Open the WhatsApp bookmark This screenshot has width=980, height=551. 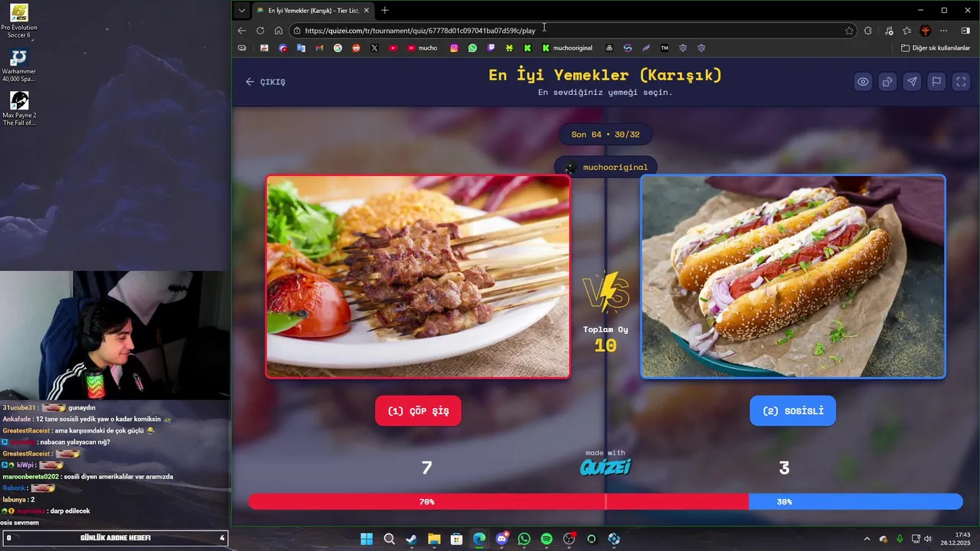(472, 48)
